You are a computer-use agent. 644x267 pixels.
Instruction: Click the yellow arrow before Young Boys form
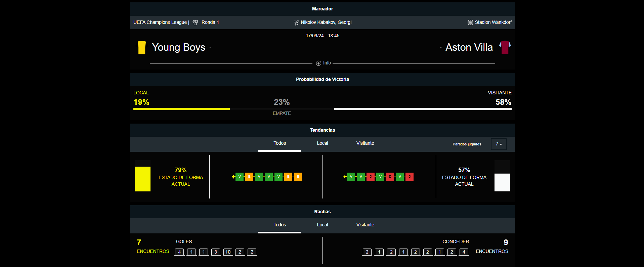pos(233,177)
